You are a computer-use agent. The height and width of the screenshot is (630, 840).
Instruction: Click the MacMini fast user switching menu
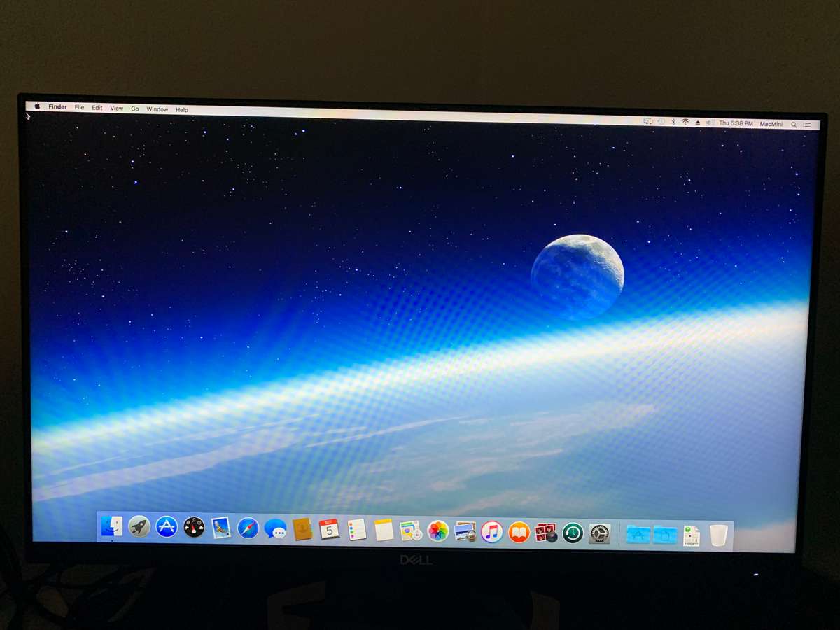pos(771,123)
